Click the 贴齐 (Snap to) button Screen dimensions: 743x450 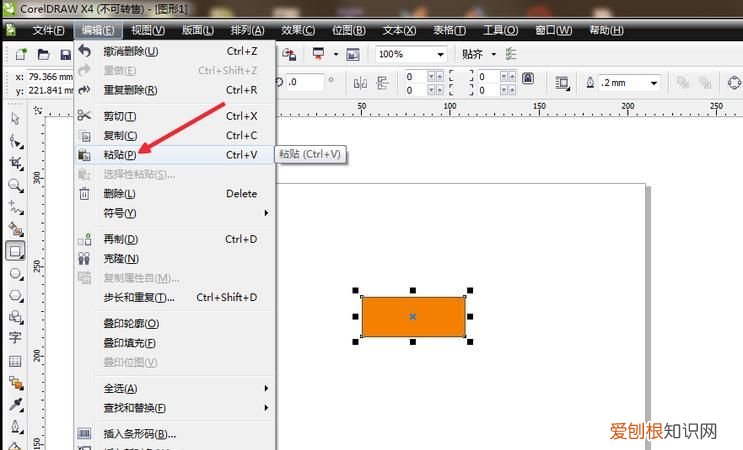pos(471,54)
